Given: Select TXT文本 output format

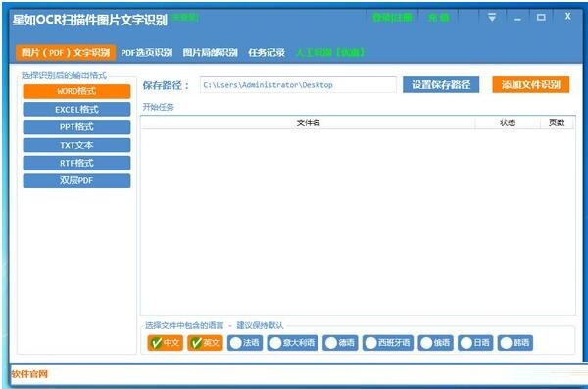Looking at the screenshot, I should point(76,145).
